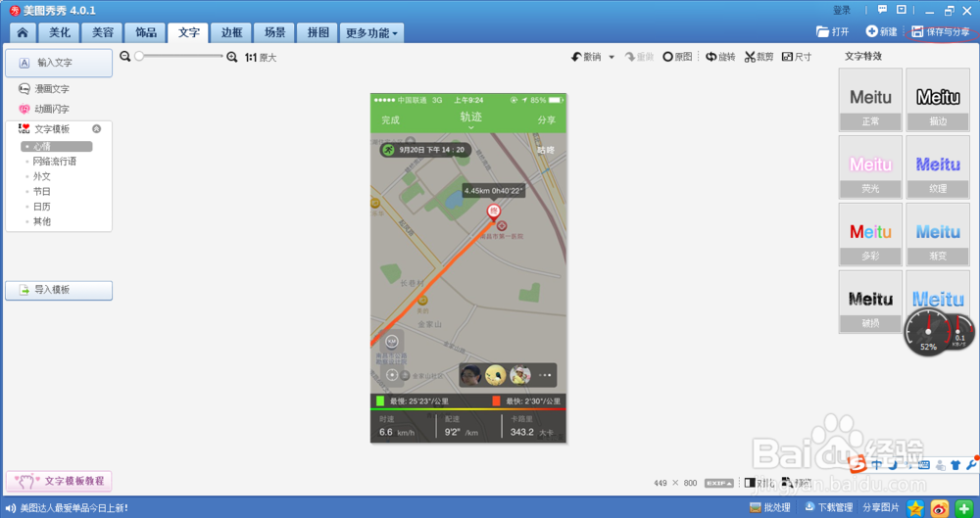
Task: Select the 日历 template category
Action: tap(42, 207)
